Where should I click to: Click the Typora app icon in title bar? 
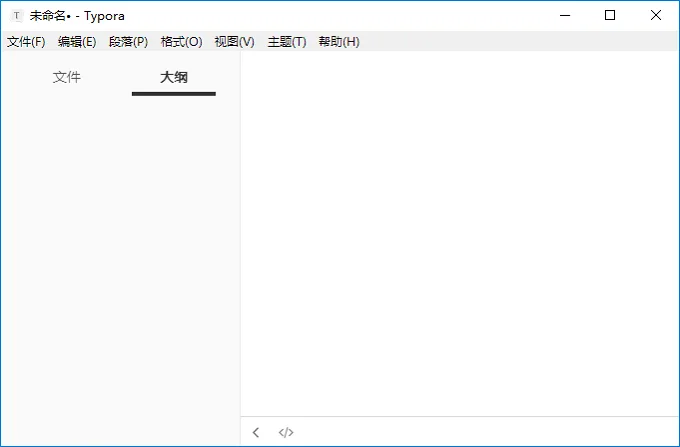point(16,16)
